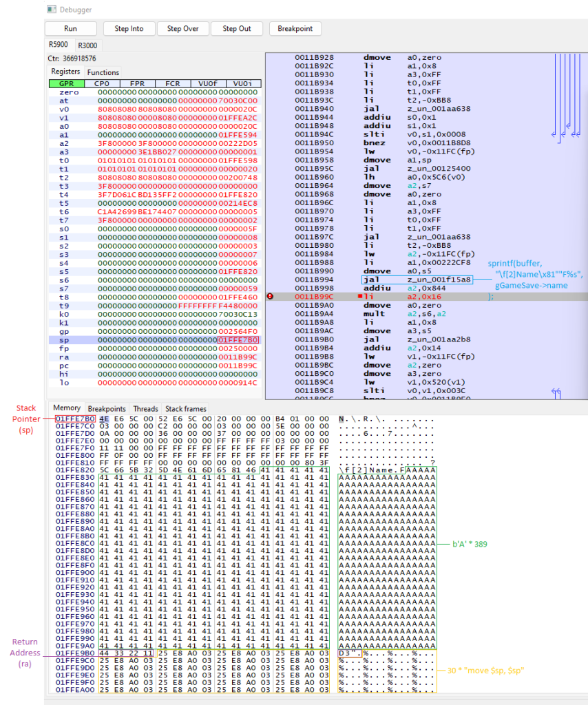Open the Functions tab

103,72
